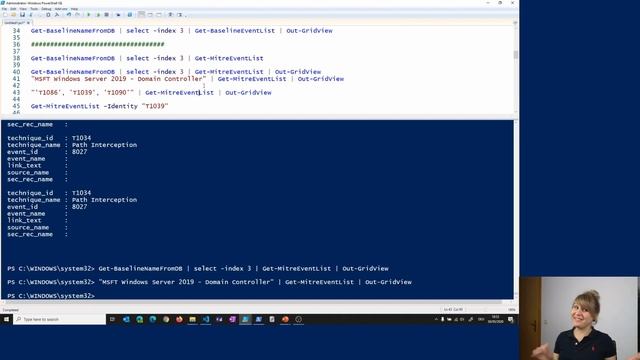Click the bottom empty PS C:\WINDOWS\system32> prompt
640x360 pixels.
click(x=51, y=296)
